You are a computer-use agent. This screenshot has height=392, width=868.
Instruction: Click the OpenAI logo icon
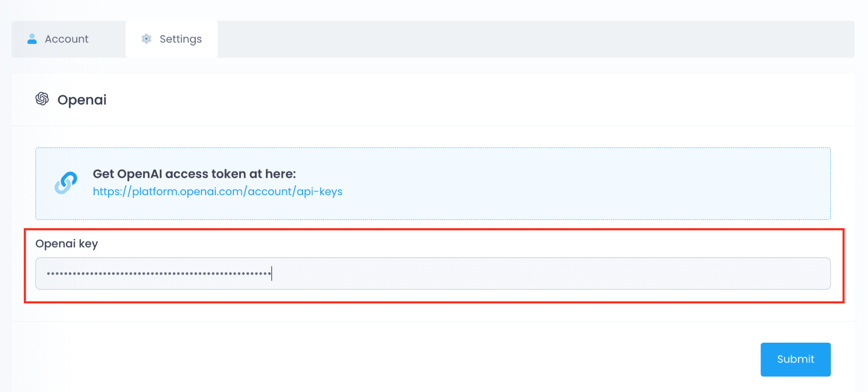pyautogui.click(x=42, y=99)
